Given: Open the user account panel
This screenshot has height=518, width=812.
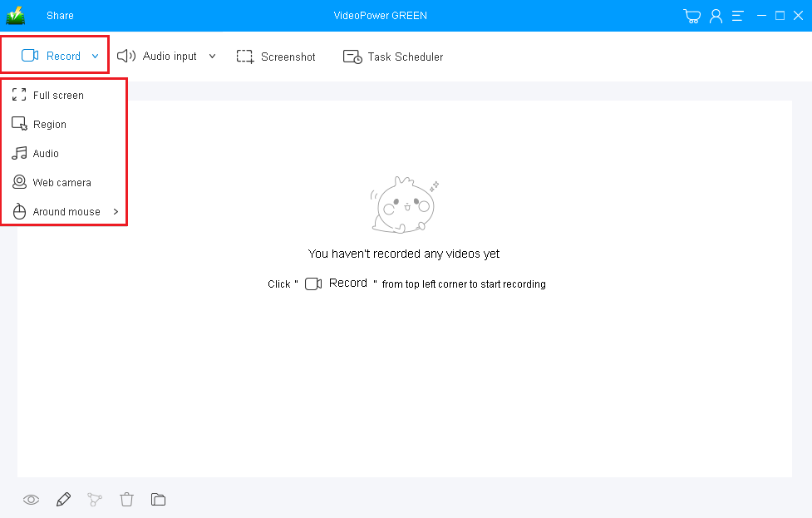Looking at the screenshot, I should 716,15.
